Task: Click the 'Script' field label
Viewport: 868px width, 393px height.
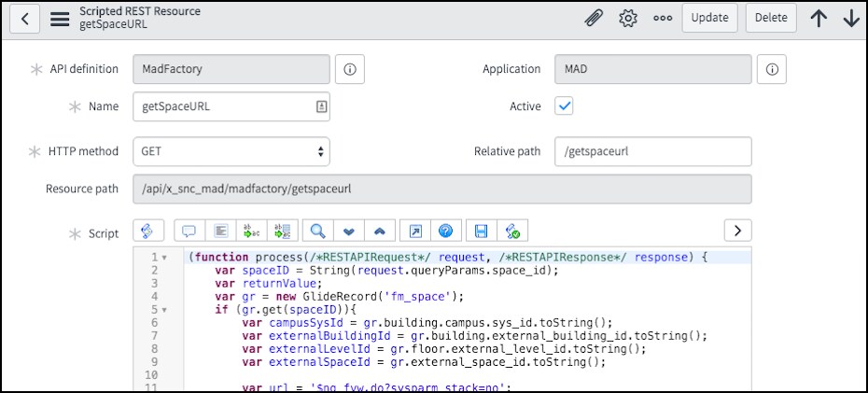Action: tap(104, 234)
